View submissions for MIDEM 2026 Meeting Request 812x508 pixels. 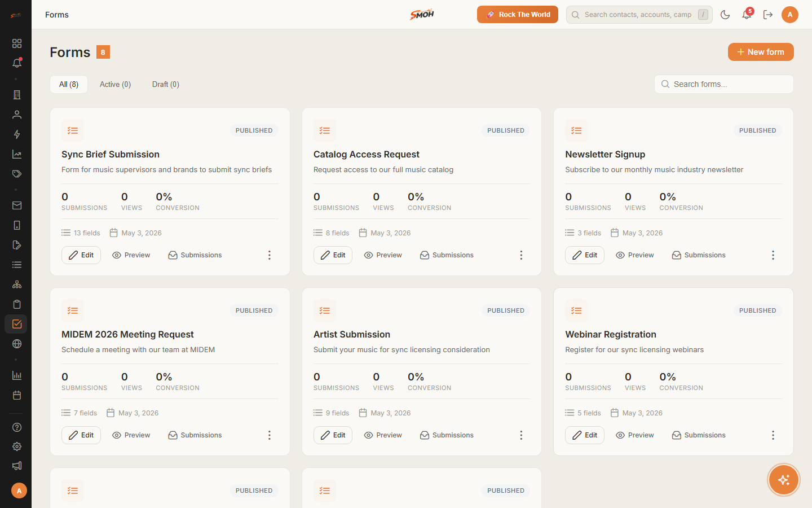point(195,435)
